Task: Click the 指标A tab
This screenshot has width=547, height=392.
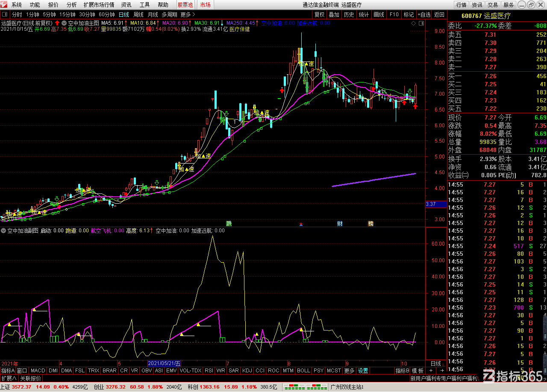Action: coord(8,371)
